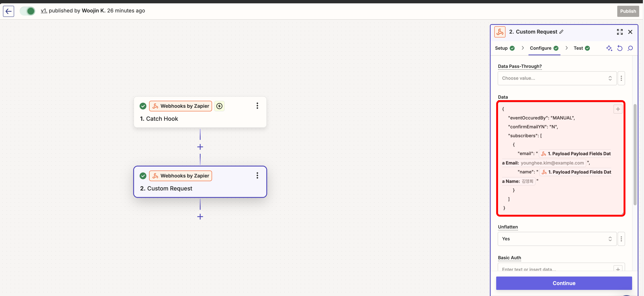Open the v1 version link
The width and height of the screenshot is (644, 296).
click(44, 11)
